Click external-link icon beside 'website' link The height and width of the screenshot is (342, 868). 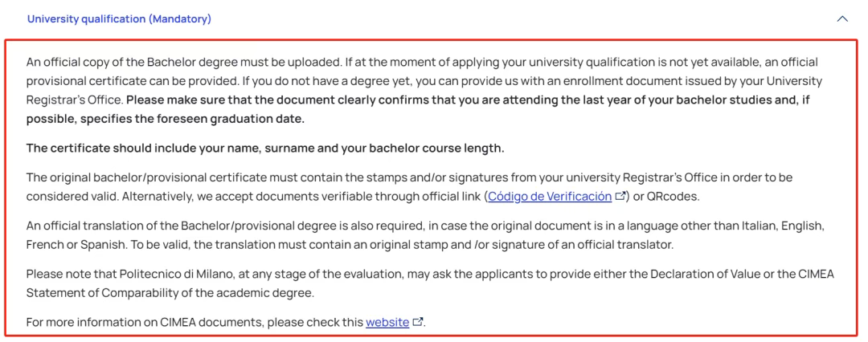pyautogui.click(x=417, y=323)
